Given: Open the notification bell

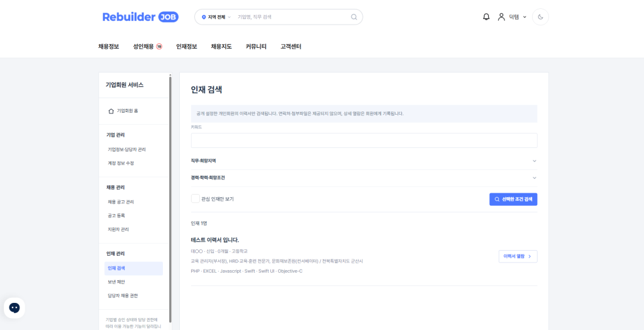Looking at the screenshot, I should (486, 17).
